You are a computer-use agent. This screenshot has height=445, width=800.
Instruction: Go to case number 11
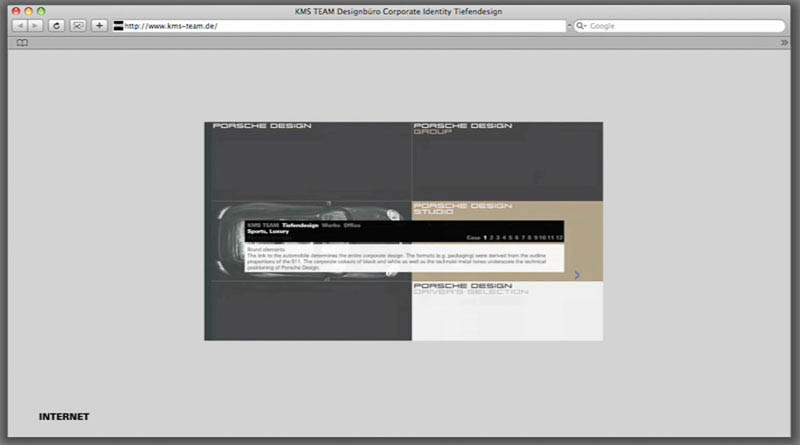[x=551, y=237]
